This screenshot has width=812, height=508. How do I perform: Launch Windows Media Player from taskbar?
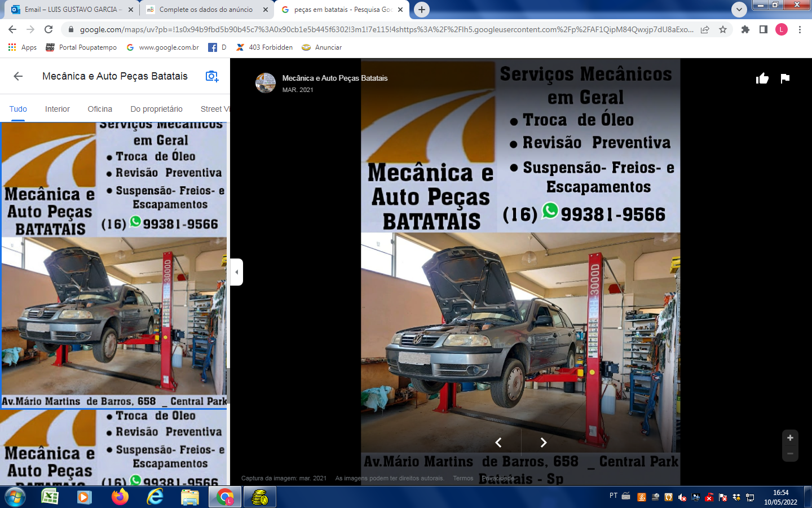tap(84, 497)
